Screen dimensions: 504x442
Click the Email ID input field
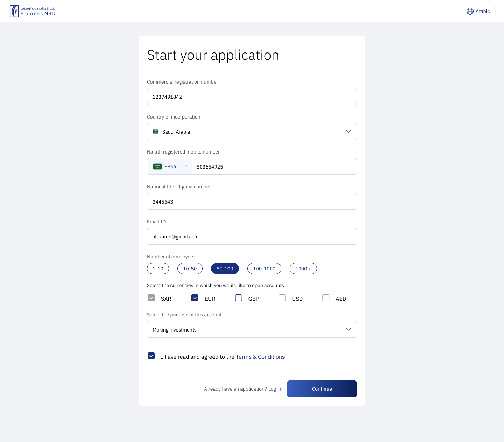tap(252, 236)
